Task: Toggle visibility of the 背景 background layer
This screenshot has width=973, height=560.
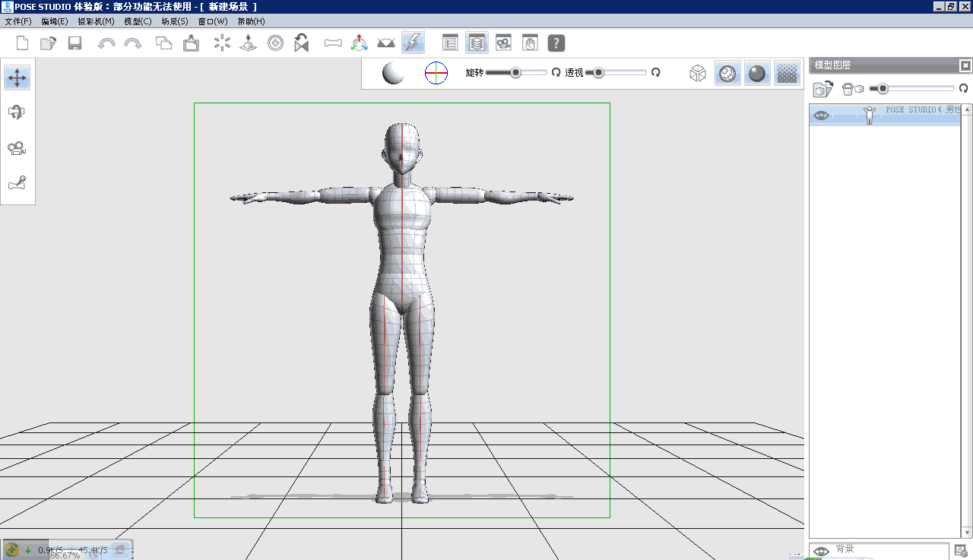Action: 820,551
